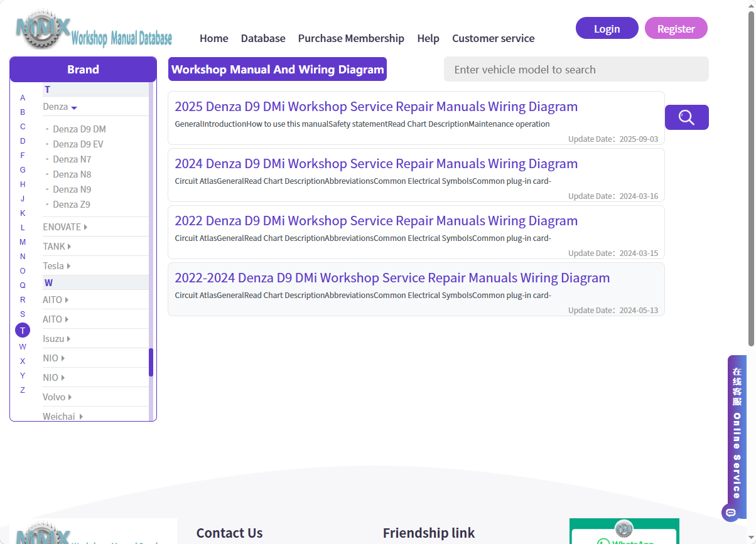Open Purchase Membership page
This screenshot has width=756, height=544.
click(x=351, y=38)
